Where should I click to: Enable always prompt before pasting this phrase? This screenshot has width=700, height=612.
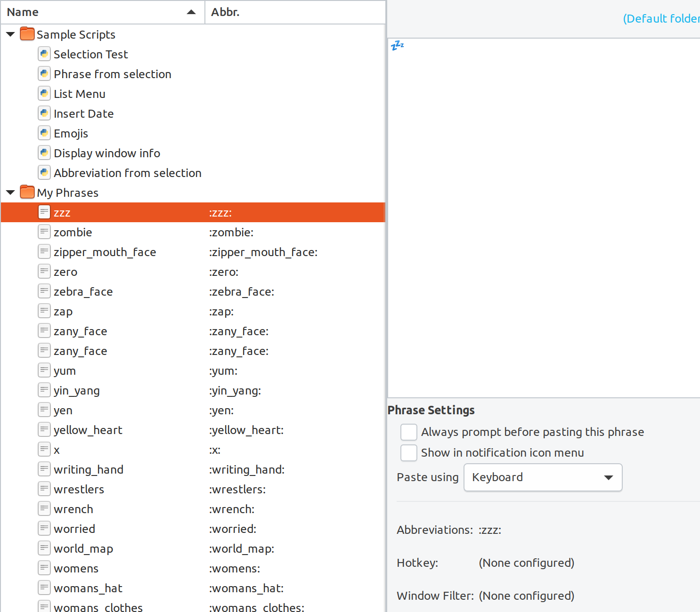point(408,432)
